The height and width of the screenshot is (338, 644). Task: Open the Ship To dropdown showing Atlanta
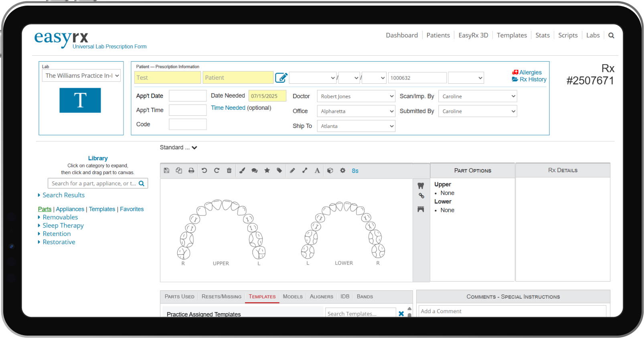pyautogui.click(x=356, y=126)
